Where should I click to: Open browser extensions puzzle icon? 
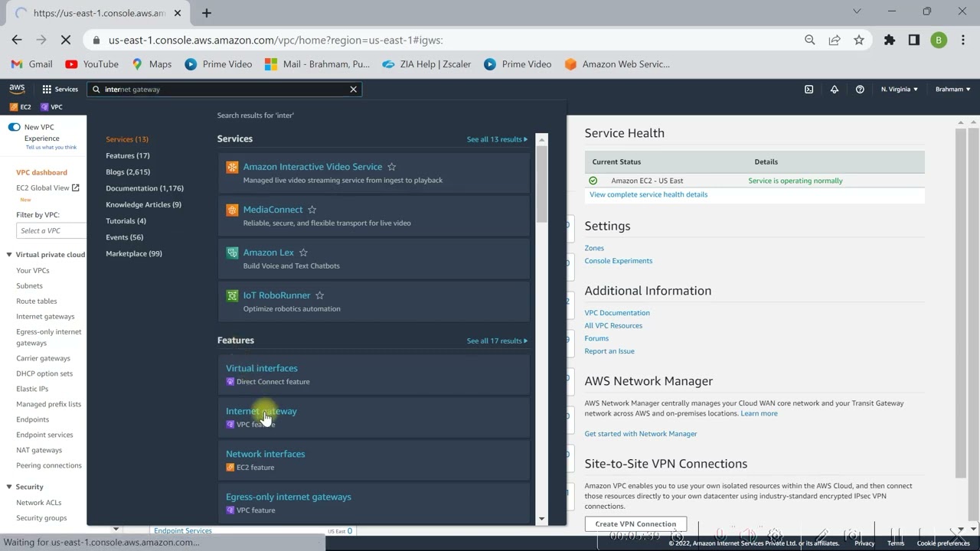(890, 40)
